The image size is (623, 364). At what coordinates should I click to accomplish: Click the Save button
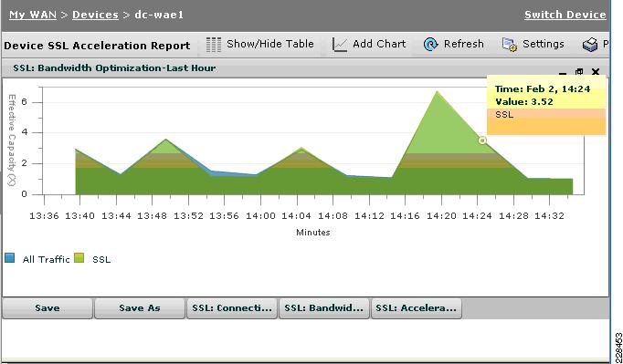[x=48, y=308]
